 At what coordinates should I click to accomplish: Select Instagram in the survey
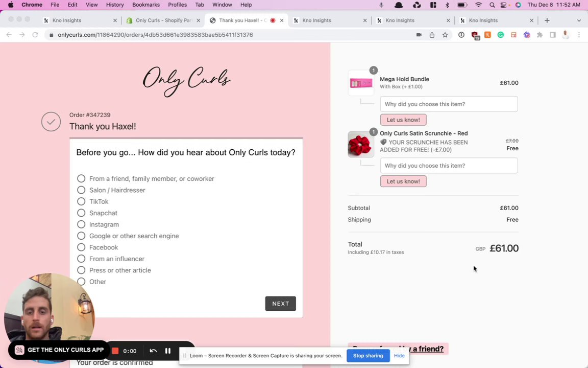[81, 224]
